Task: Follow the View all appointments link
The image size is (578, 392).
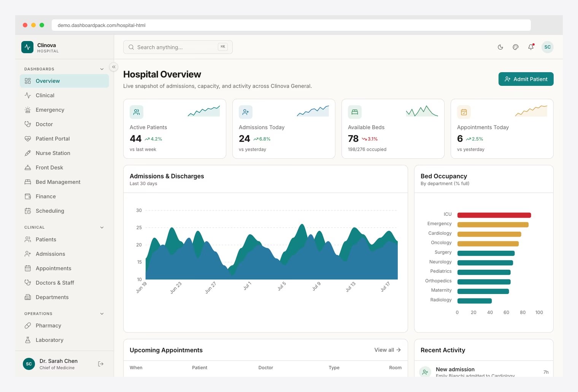Action: point(387,350)
